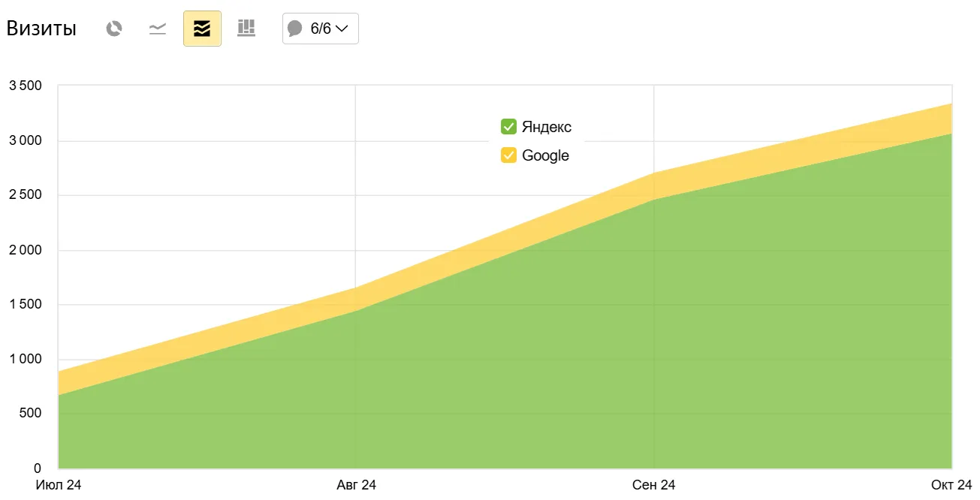Click the 2 000 y-axis label
This screenshot has width=980, height=500.
coord(25,250)
